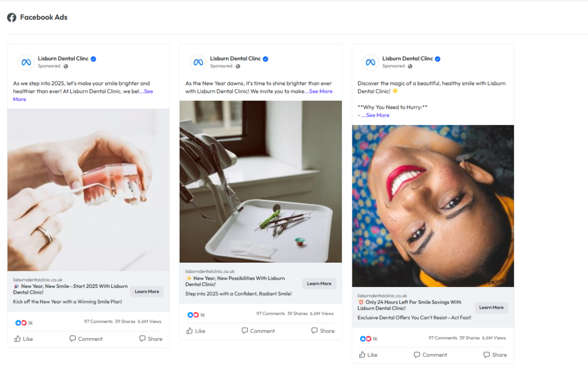
Task: Click '6.6M Views' on the New Year, New Smile ad
Action: [x=150, y=322]
